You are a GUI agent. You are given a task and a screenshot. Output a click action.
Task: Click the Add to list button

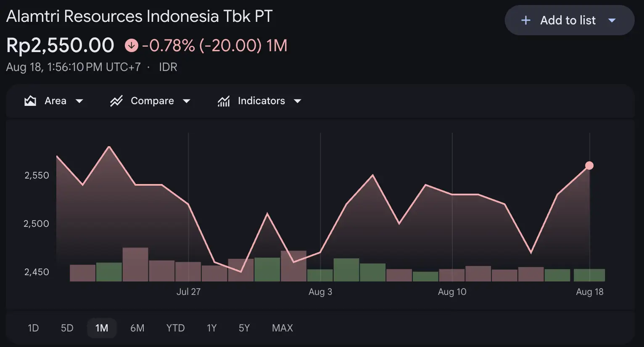click(570, 20)
